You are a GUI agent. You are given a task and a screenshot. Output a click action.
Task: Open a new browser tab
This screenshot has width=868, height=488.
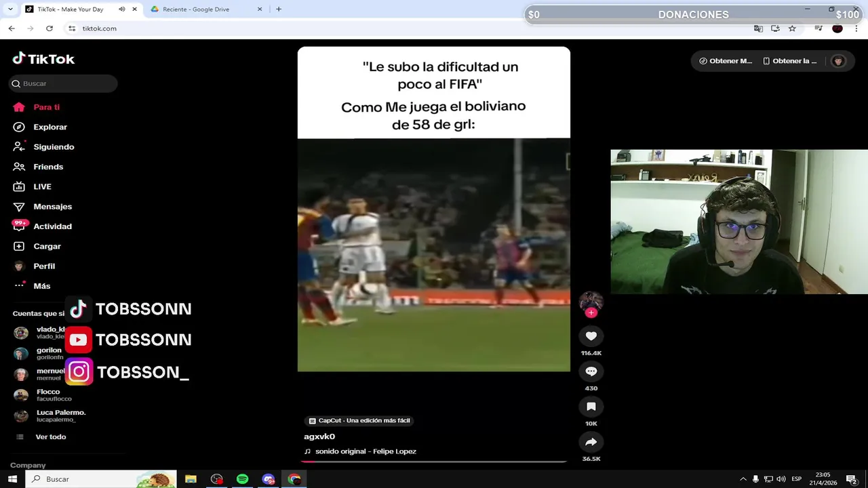tap(279, 9)
